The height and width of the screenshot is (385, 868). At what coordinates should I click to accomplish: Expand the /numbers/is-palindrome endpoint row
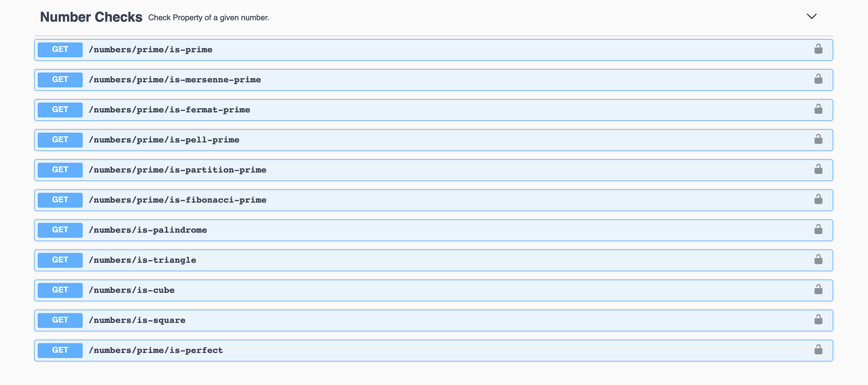[404, 230]
